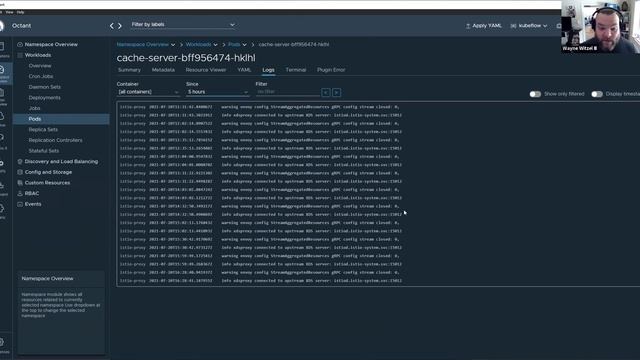
Task: Select Cron Jobs in the sidebar
Action: pyautogui.click(x=41, y=76)
